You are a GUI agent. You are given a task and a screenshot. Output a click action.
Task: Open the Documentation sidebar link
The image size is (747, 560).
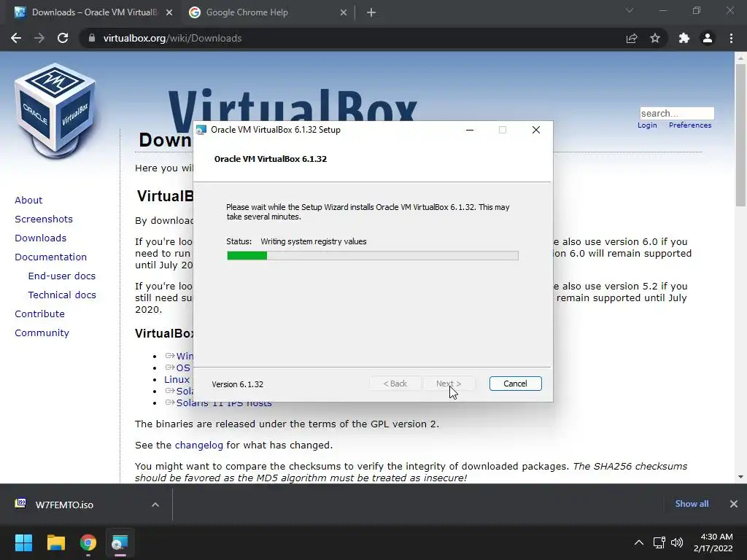pos(51,257)
